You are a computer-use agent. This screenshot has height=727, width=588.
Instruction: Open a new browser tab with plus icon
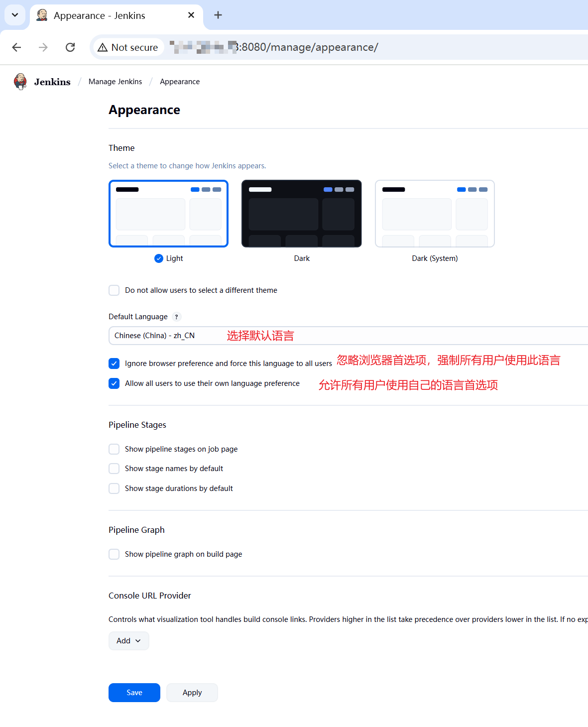click(218, 15)
